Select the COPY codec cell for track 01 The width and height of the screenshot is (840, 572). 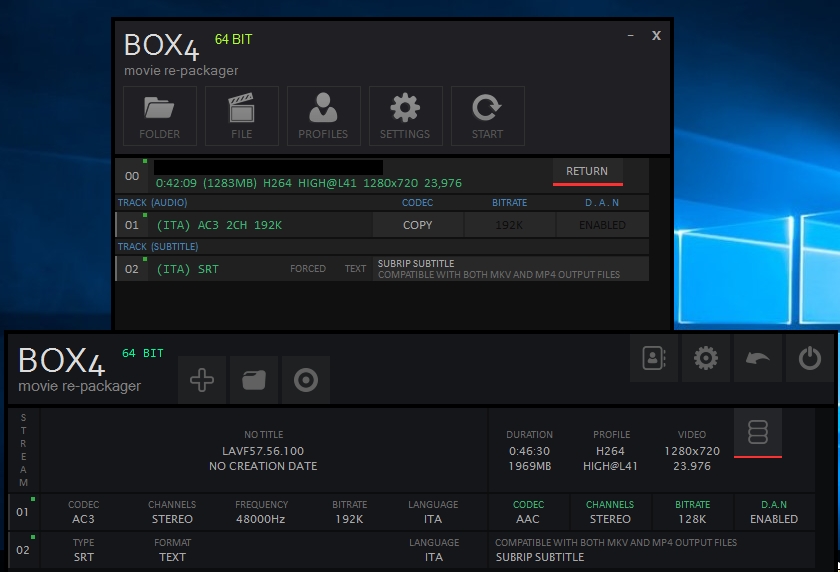coord(417,225)
